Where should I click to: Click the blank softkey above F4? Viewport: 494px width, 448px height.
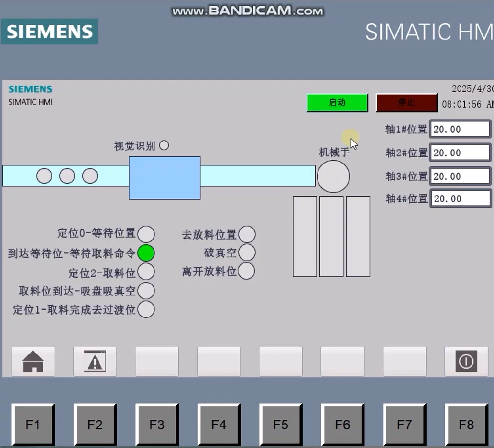219,361
